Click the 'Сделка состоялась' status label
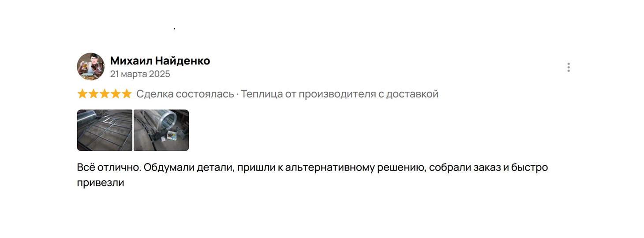The height and width of the screenshot is (238, 644). tap(185, 94)
